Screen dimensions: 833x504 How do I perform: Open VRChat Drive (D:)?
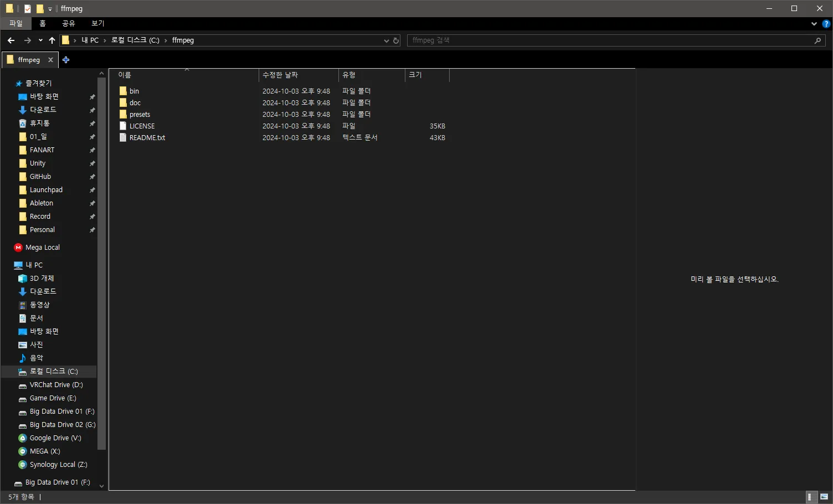(x=56, y=384)
